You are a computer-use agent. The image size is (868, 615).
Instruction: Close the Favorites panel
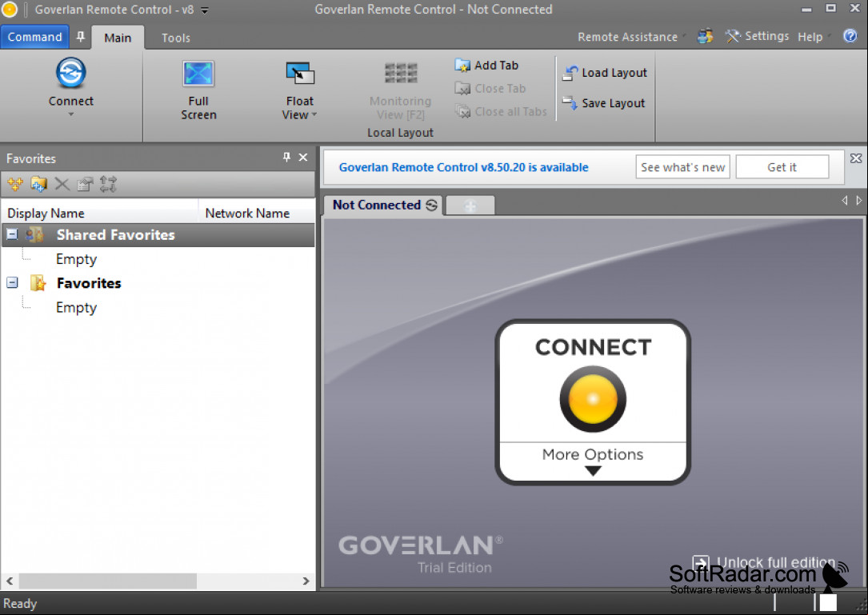point(303,158)
